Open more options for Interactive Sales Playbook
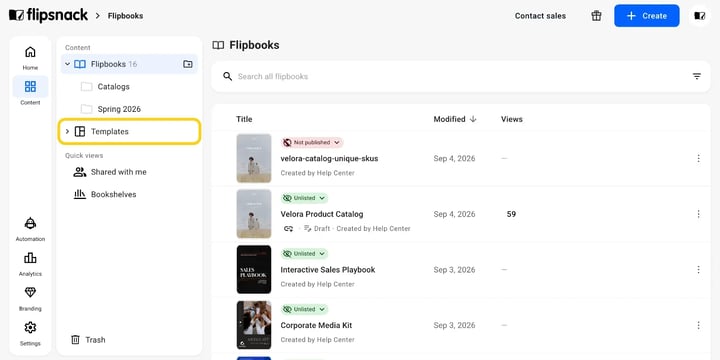The height and width of the screenshot is (360, 720). point(698,270)
